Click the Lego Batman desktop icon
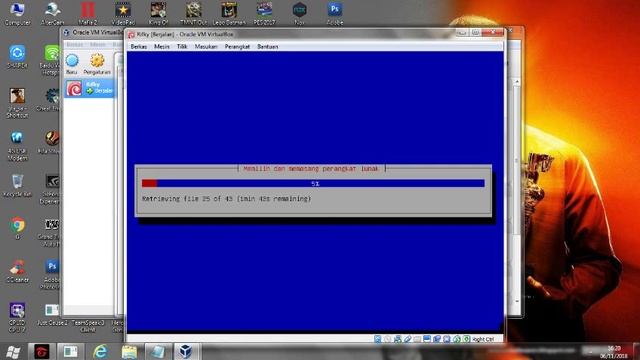 click(229, 13)
